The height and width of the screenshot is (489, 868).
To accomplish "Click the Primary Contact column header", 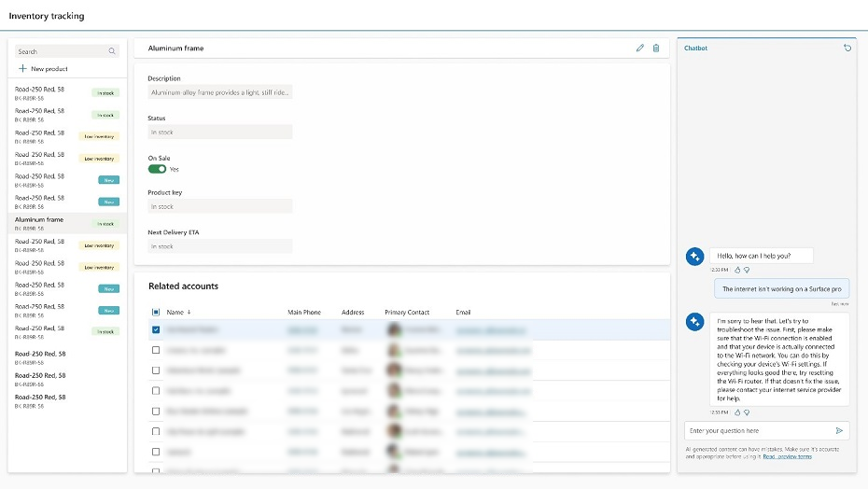I will click(x=407, y=313).
